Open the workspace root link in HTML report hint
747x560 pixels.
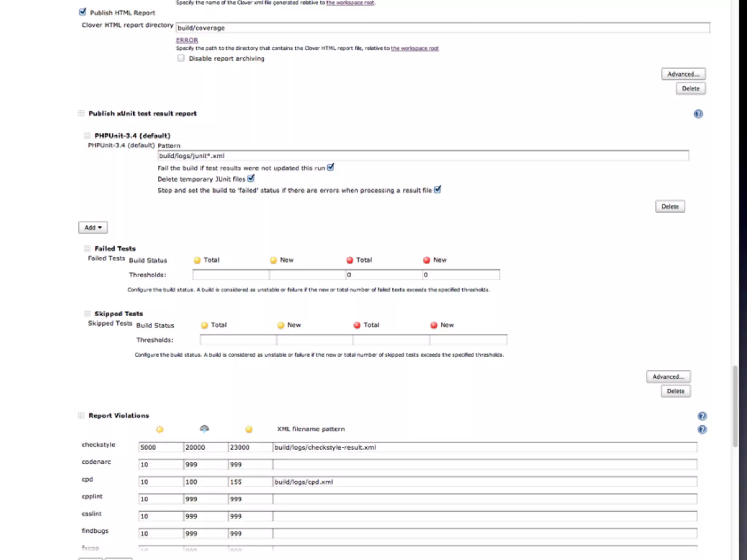415,48
